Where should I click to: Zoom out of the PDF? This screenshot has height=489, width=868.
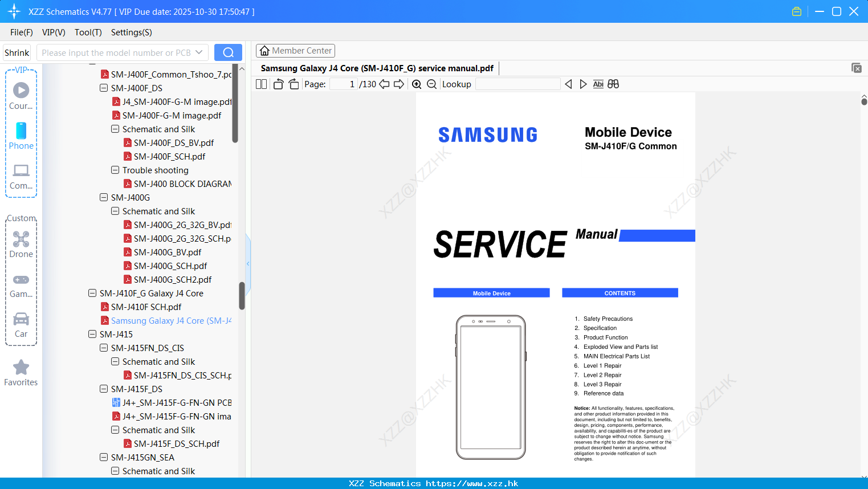tap(432, 84)
